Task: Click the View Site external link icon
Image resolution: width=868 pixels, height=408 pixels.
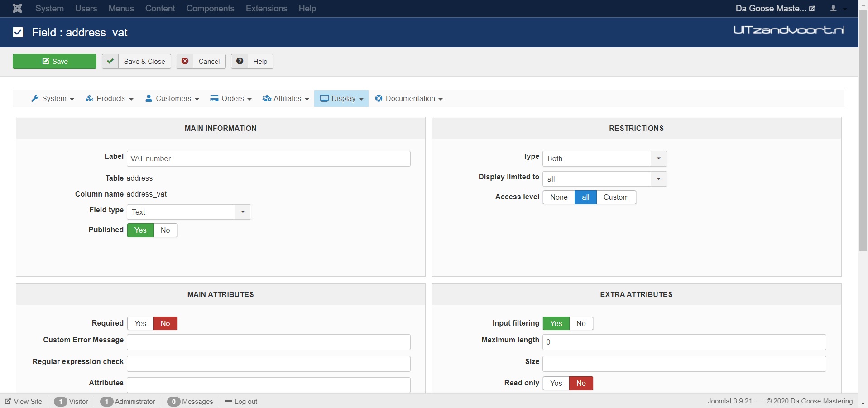Action: pos(8,401)
